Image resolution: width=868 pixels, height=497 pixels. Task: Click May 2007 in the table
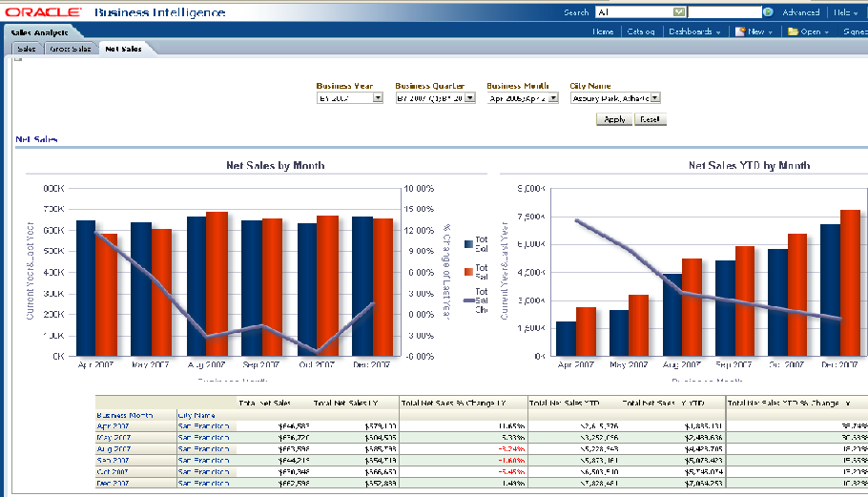click(113, 437)
